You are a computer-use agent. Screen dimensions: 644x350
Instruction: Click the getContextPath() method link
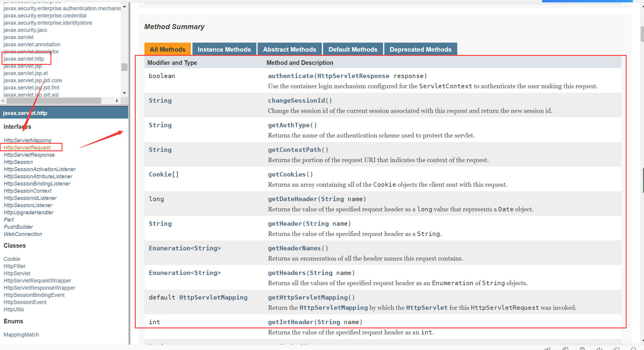pos(294,150)
